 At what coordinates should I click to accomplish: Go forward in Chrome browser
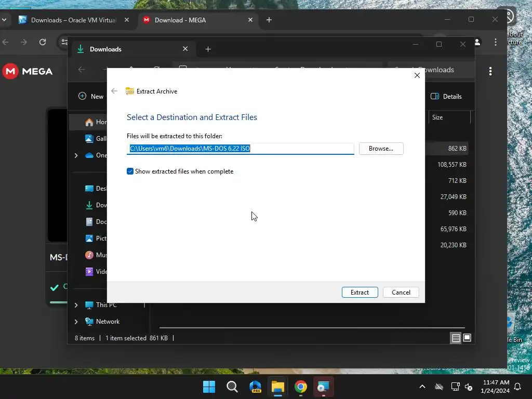click(24, 42)
